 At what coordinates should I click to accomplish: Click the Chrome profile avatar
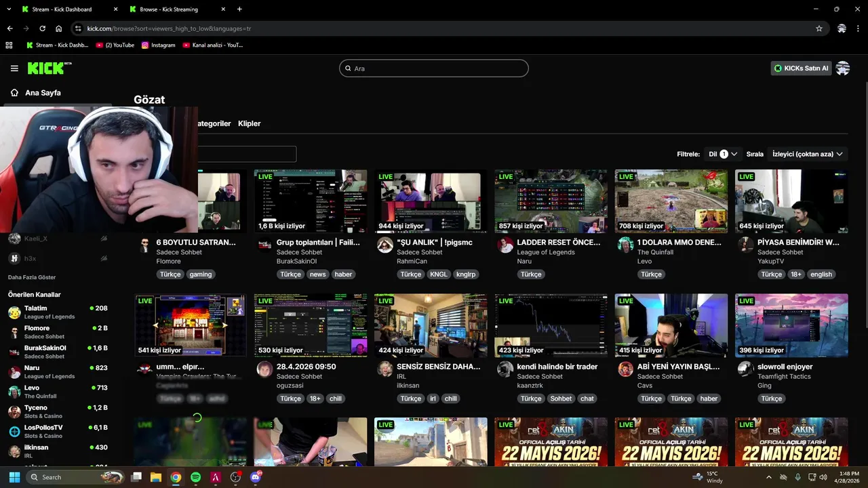pyautogui.click(x=842, y=28)
